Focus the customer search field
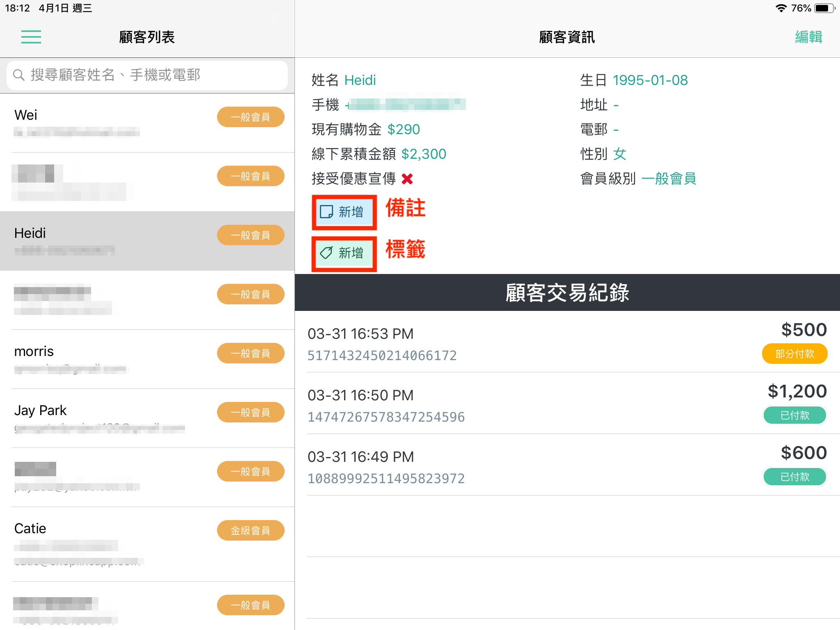This screenshot has width=840, height=630. (x=147, y=75)
